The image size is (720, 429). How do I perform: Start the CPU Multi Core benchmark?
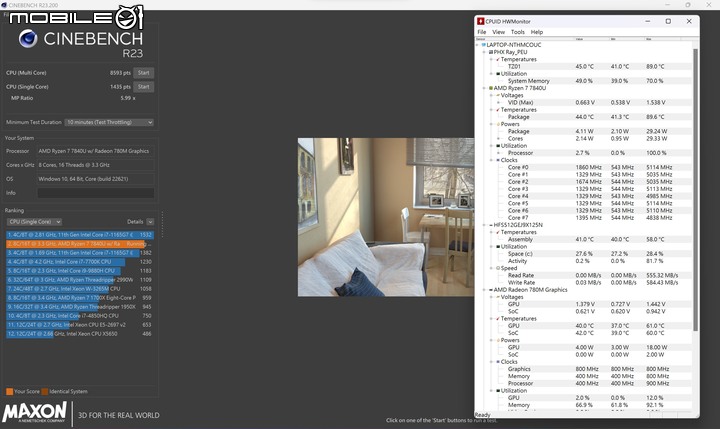coord(144,73)
